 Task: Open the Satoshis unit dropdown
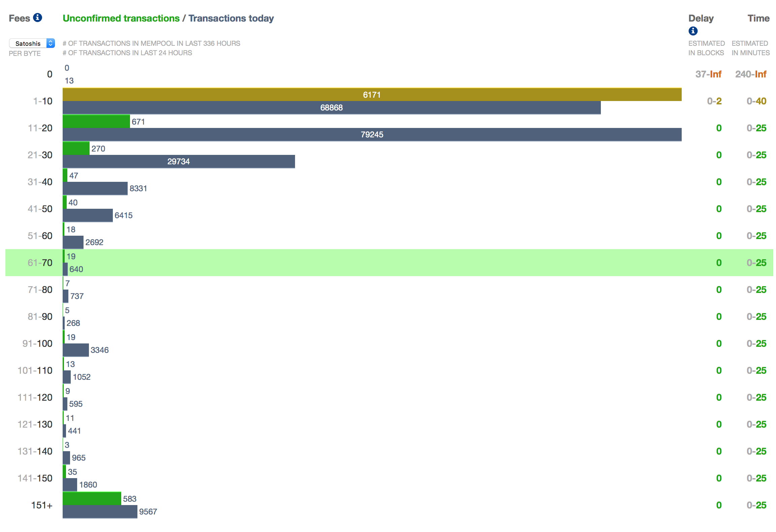point(32,43)
